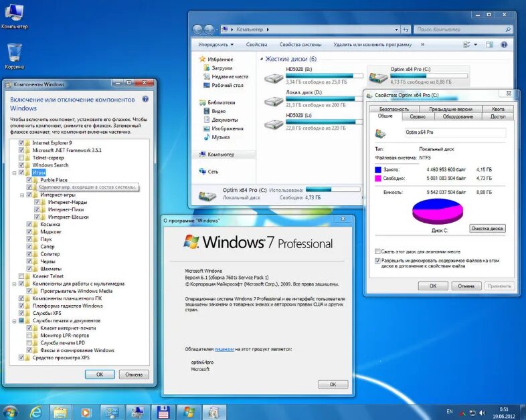Open the view options dropdown arrow

tap(475, 45)
